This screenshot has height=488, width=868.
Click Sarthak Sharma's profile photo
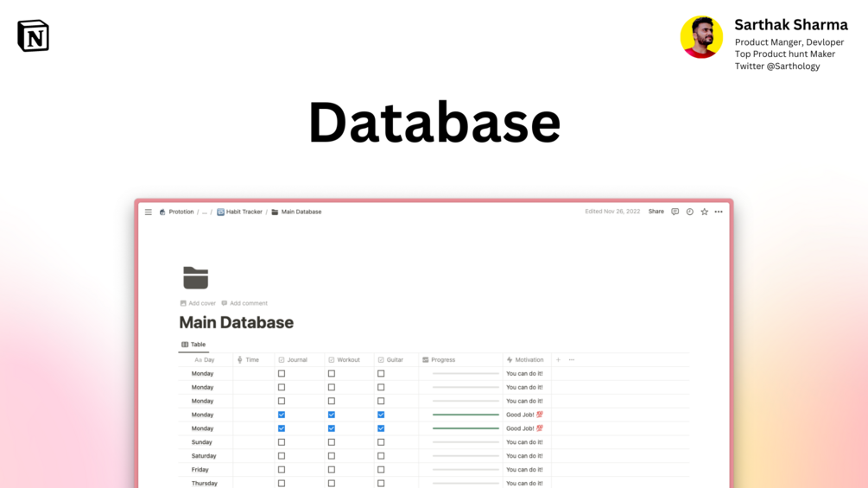[701, 37]
